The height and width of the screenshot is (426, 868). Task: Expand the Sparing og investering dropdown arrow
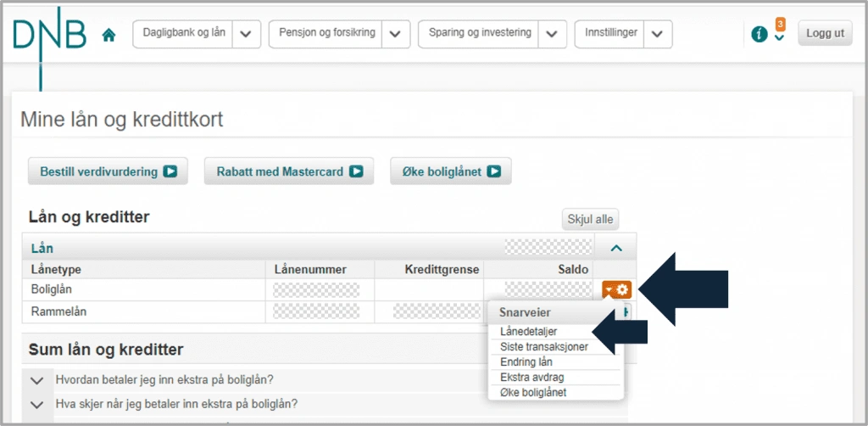coord(552,34)
